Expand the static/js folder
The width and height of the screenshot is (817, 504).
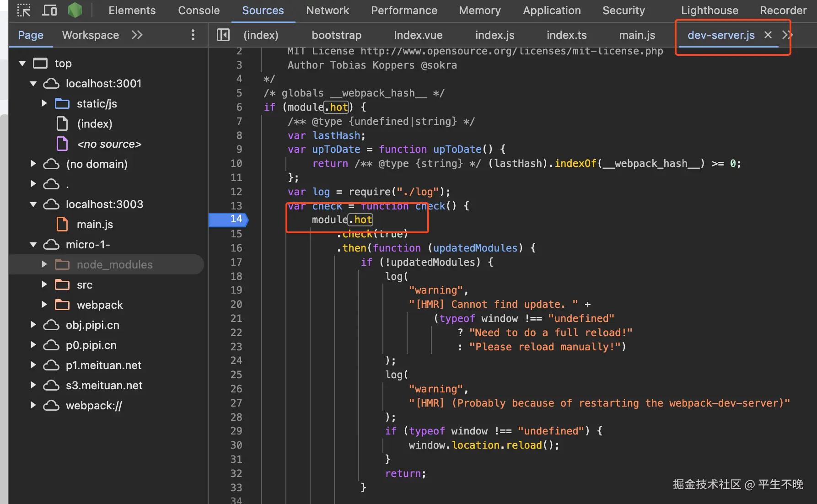44,103
